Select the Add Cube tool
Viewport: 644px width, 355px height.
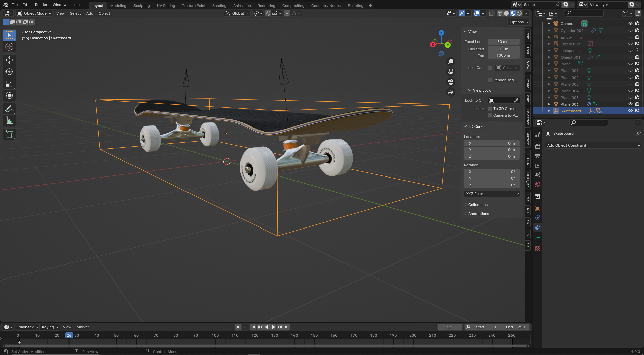(9, 134)
